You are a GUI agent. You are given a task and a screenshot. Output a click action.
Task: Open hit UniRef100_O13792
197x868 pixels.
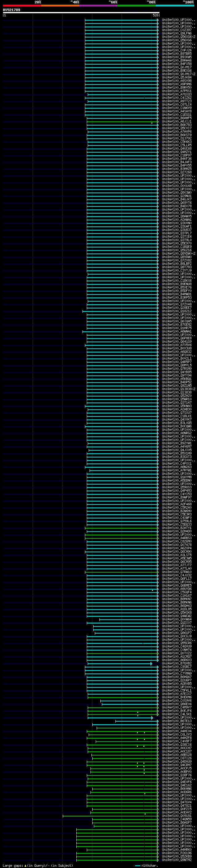pos(177,139)
